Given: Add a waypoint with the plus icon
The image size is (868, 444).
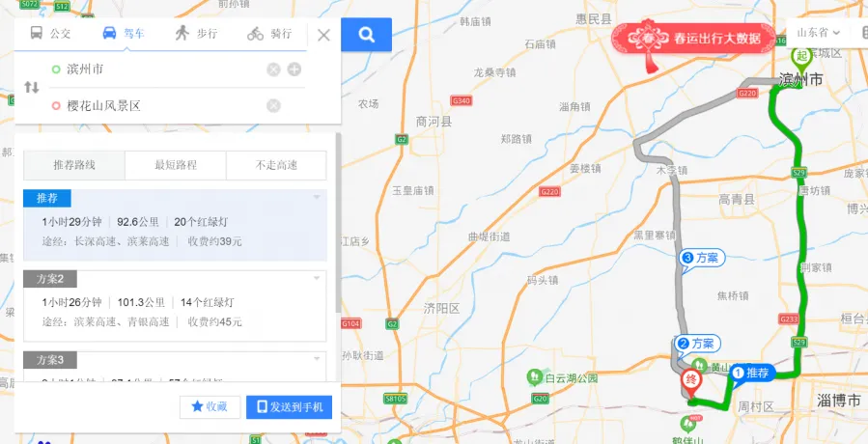Looking at the screenshot, I should click(x=294, y=69).
